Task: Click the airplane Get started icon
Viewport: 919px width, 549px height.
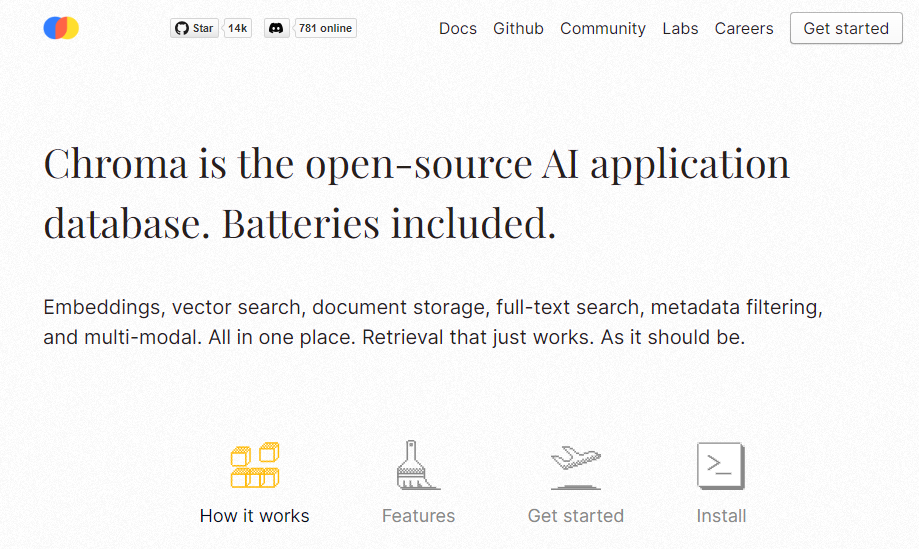Action: [576, 465]
